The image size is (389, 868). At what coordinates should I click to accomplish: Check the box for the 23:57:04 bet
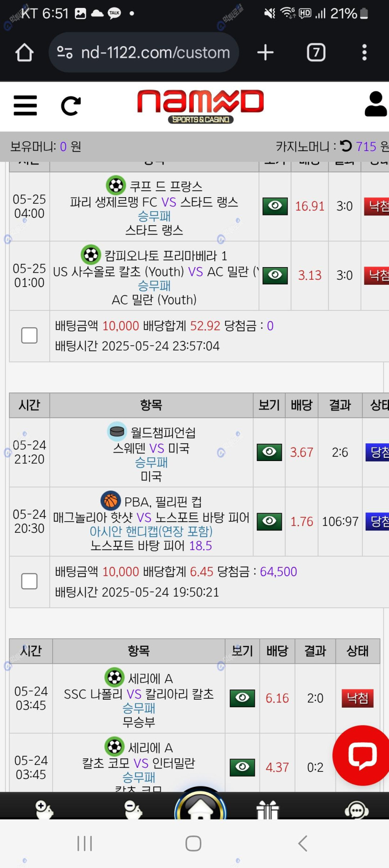pos(29,335)
